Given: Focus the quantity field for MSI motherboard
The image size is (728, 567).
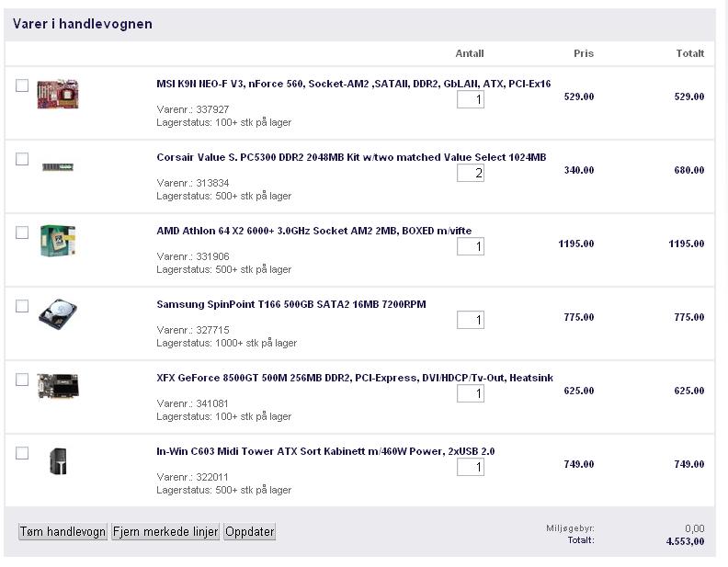Looking at the screenshot, I should (471, 99).
